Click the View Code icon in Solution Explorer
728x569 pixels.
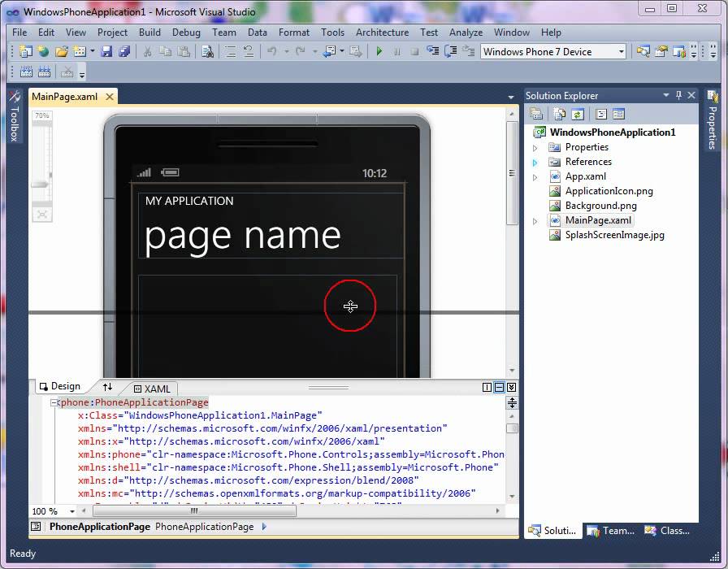pyautogui.click(x=601, y=114)
